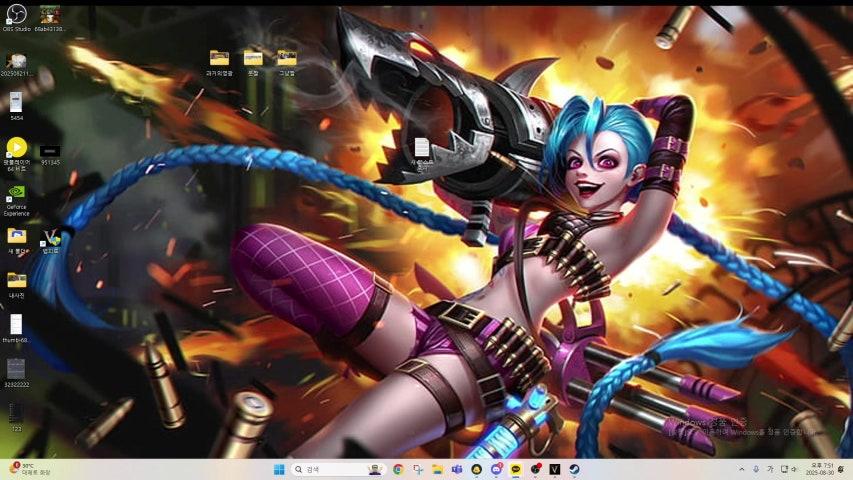Open Discord with notification badge

click(496, 469)
